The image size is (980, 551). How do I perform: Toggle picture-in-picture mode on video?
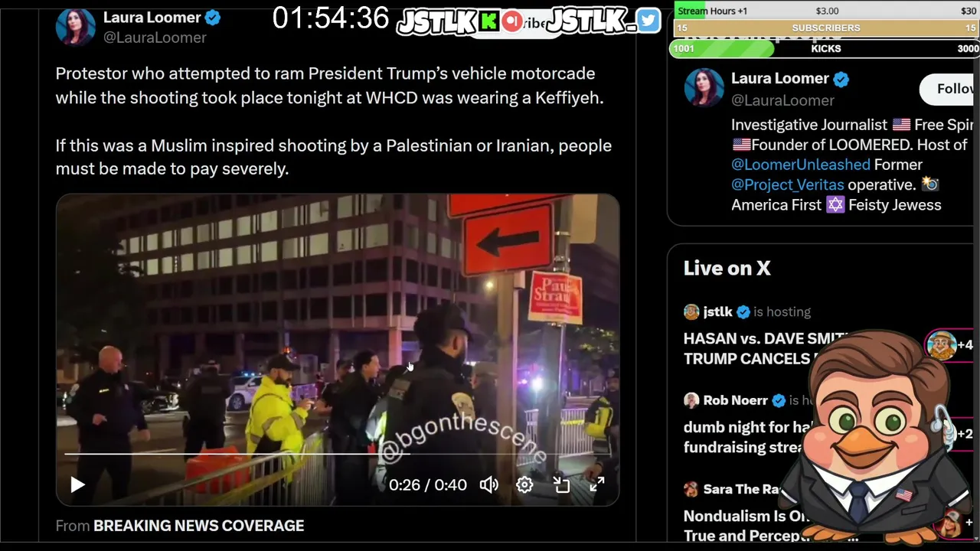(x=561, y=484)
